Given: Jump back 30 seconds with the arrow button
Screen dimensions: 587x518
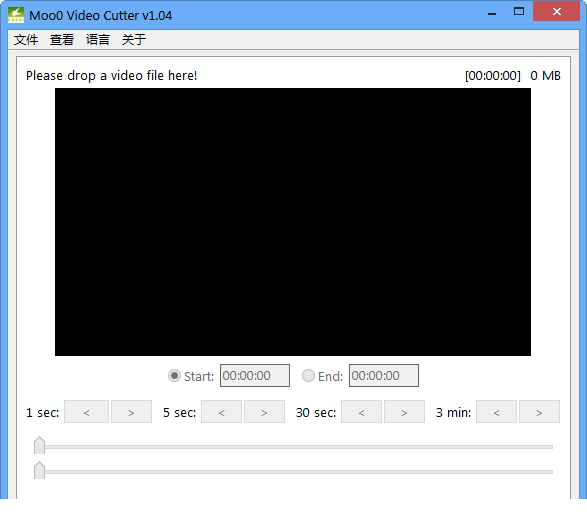Looking at the screenshot, I should click(361, 412).
